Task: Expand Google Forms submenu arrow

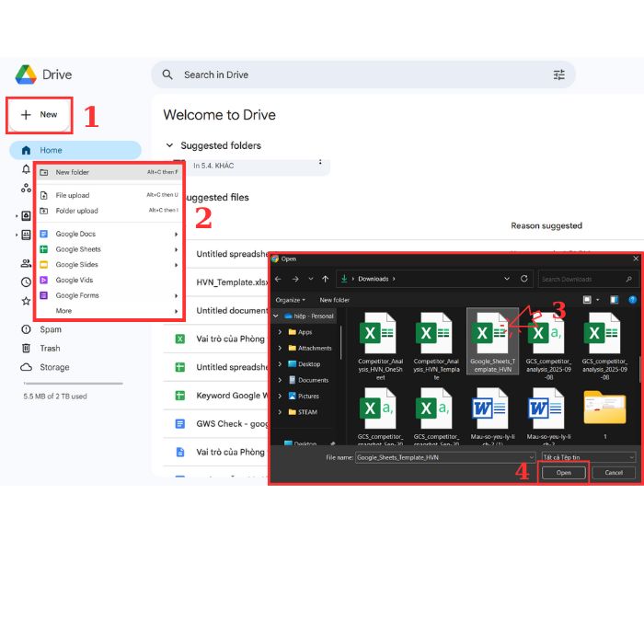Action: (177, 295)
